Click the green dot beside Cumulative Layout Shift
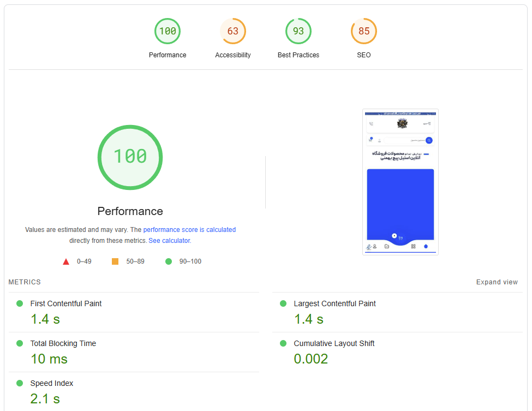532x411 pixels. (283, 343)
